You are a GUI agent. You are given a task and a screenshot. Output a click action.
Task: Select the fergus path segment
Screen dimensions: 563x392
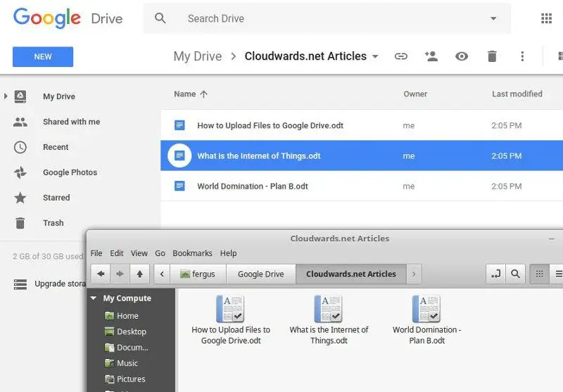(198, 274)
